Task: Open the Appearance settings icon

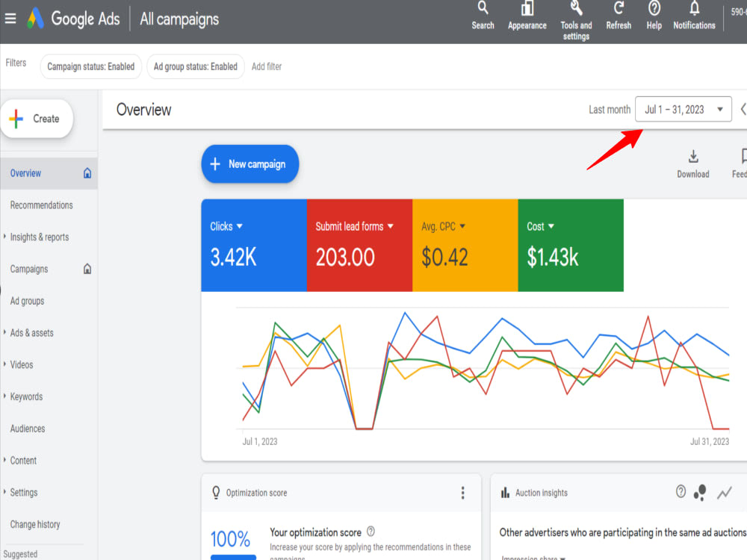Action: (x=527, y=16)
